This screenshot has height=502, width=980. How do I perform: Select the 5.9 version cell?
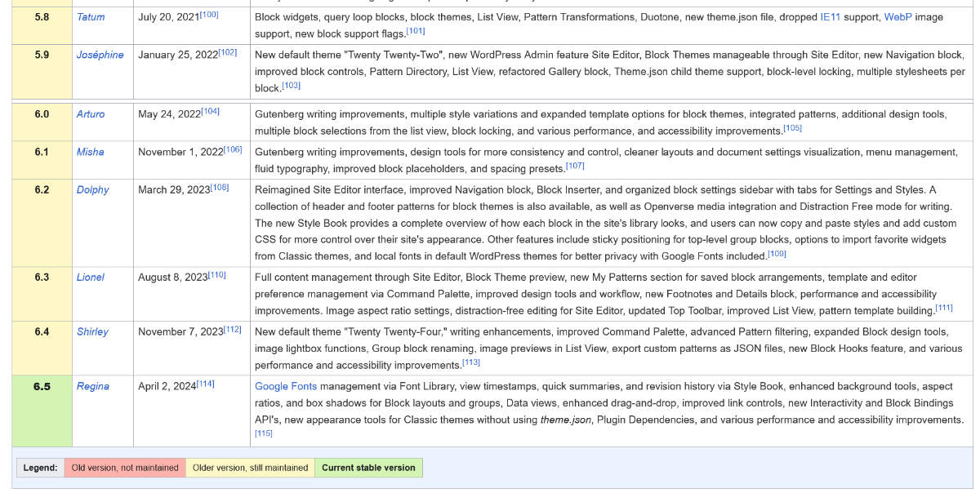click(x=42, y=72)
